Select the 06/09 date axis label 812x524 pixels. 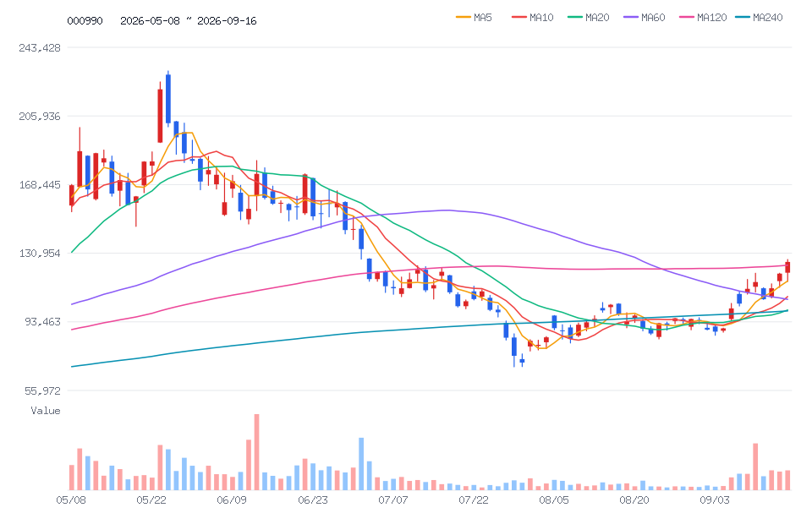point(232,500)
